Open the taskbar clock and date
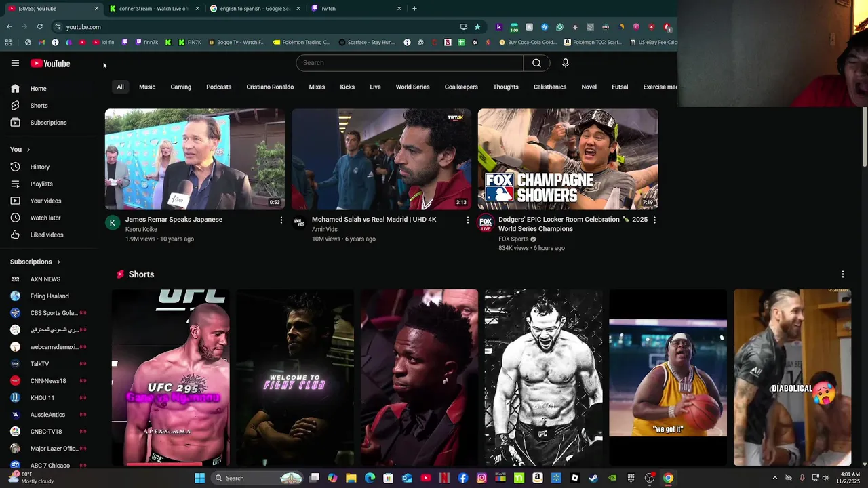 click(x=850, y=478)
